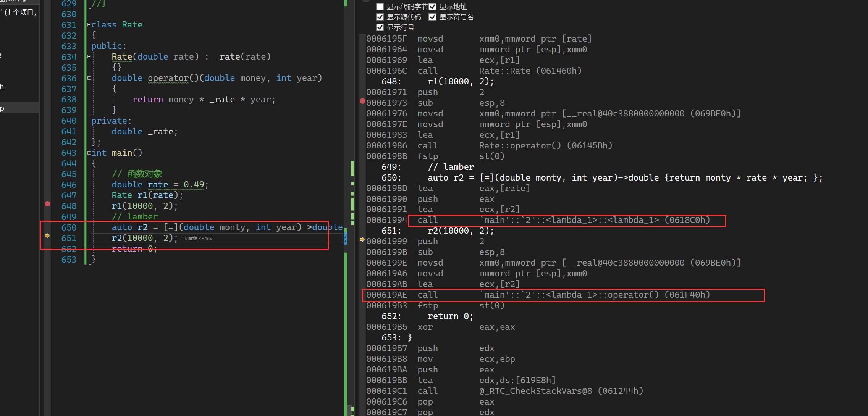Click '// lamber' comment in editor line 649

135,217
